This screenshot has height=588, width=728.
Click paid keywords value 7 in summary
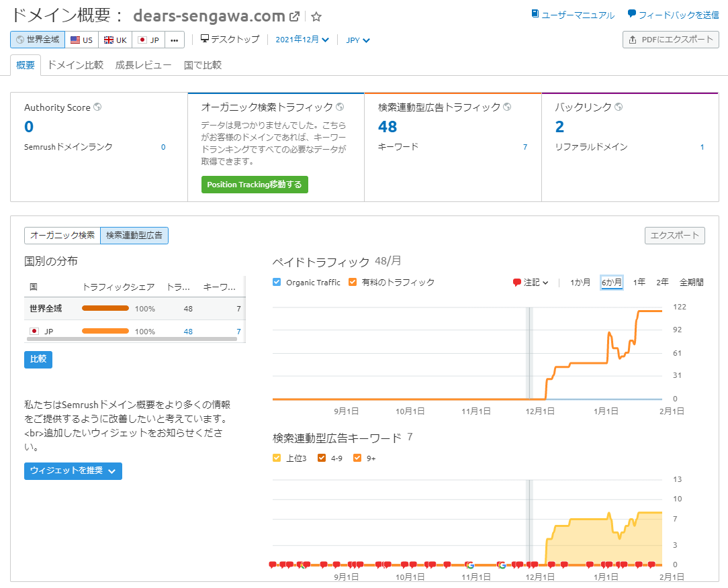525,147
